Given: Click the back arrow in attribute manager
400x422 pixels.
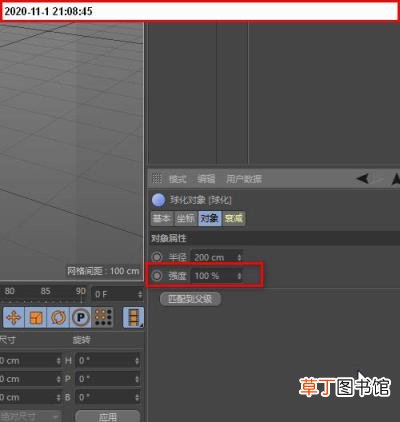Looking at the screenshot, I should 363,179.
